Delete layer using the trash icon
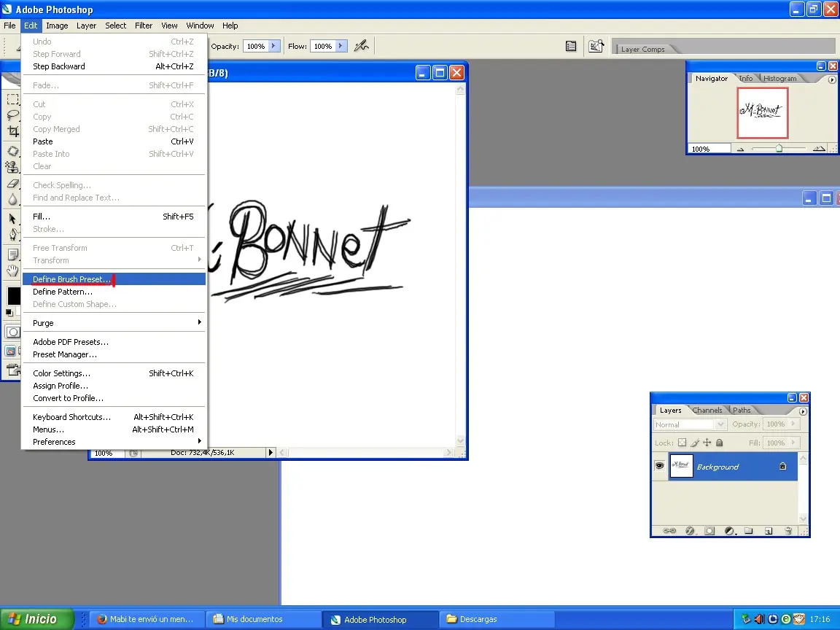Screen dimensions: 840x630 [x=788, y=529]
